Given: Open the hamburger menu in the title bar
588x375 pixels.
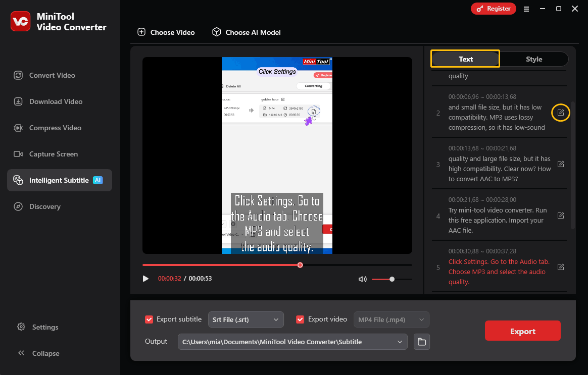Looking at the screenshot, I should 526,9.
